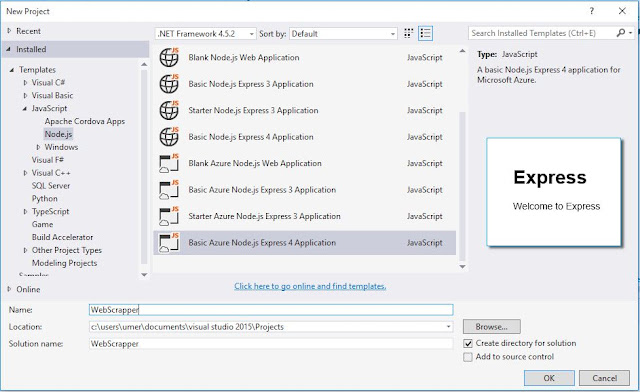Collapse the Installed section

point(9,49)
